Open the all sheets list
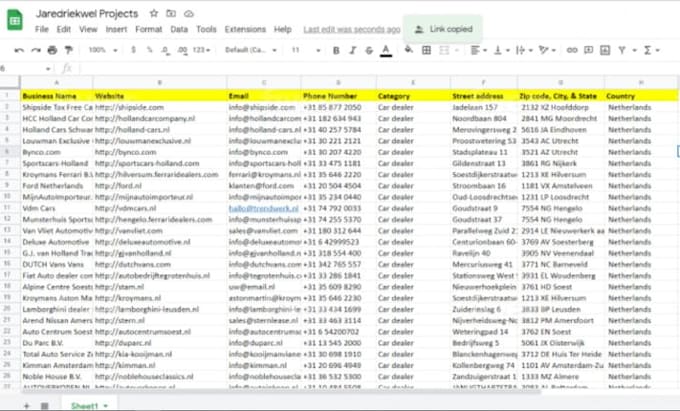The width and height of the screenshot is (680, 411). (44, 406)
